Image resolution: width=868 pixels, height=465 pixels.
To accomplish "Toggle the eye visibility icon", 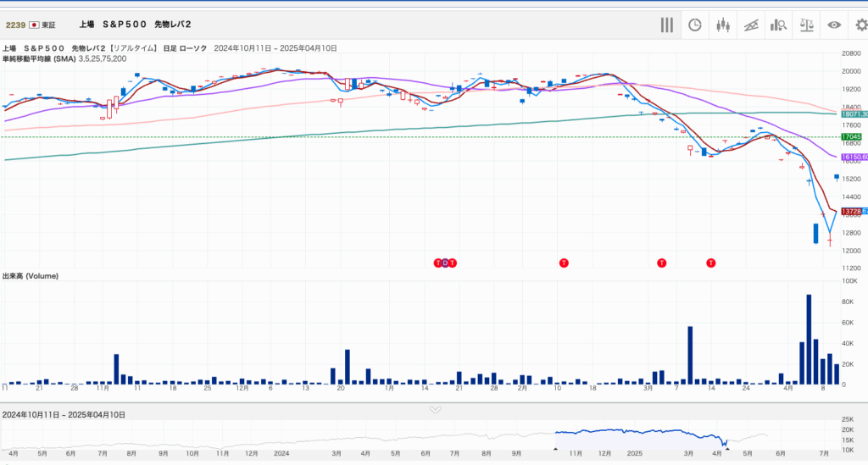I will [834, 25].
